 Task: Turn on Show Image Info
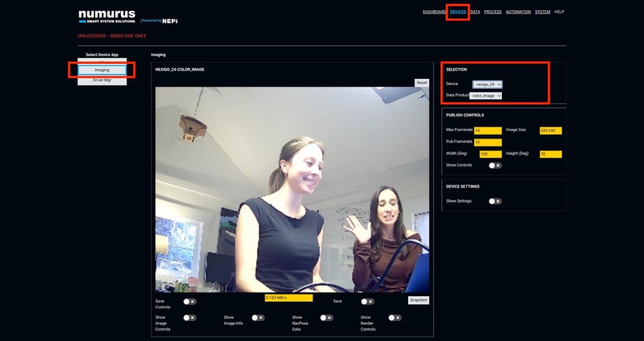(258, 318)
